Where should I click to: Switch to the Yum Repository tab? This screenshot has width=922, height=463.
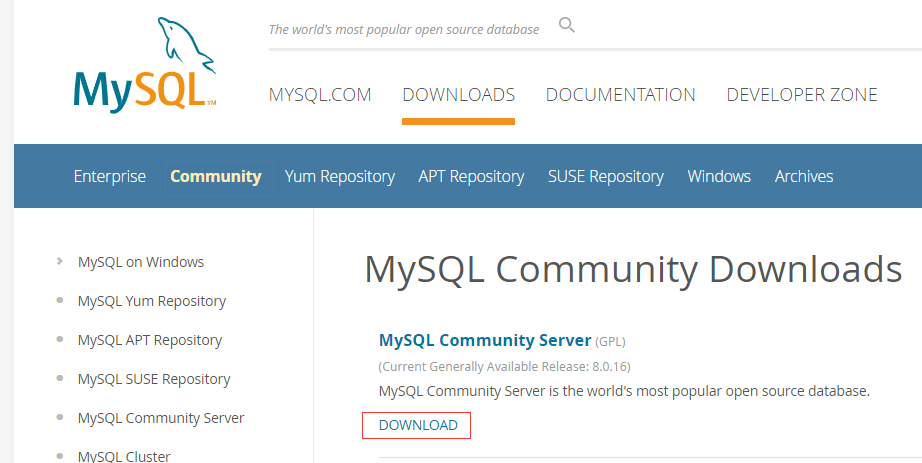[x=340, y=176]
